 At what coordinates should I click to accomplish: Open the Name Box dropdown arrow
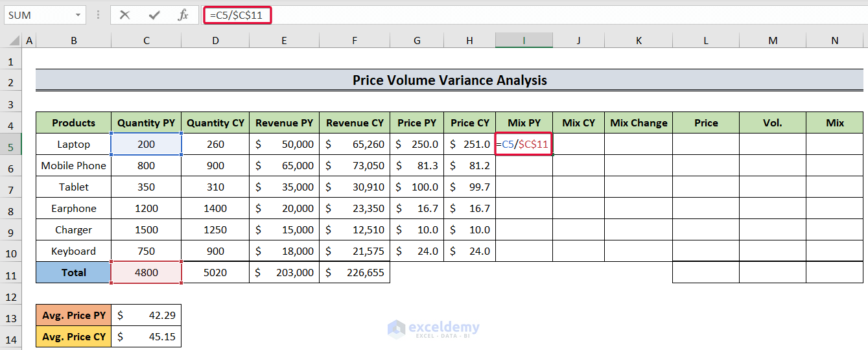point(78,15)
